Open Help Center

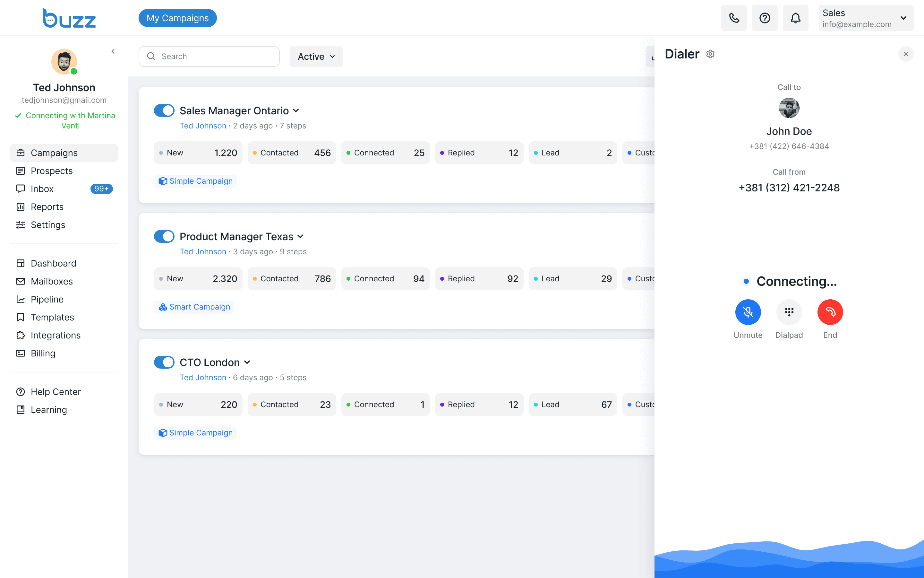pyautogui.click(x=64, y=392)
